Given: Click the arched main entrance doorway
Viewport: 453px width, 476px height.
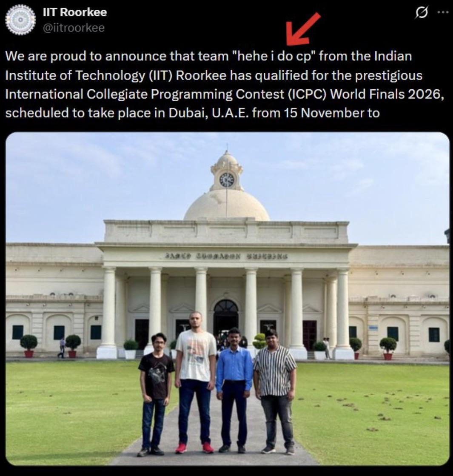Looking at the screenshot, I should tap(226, 317).
